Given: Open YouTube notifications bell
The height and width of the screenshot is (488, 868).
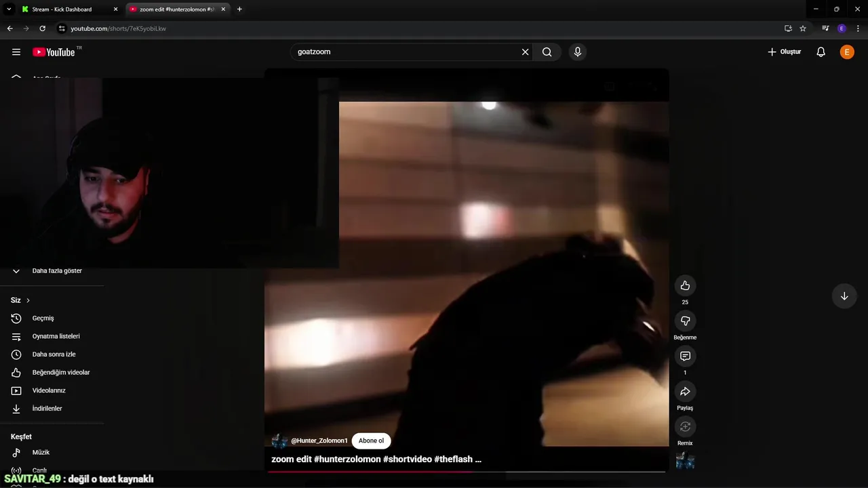Looking at the screenshot, I should click(x=821, y=52).
